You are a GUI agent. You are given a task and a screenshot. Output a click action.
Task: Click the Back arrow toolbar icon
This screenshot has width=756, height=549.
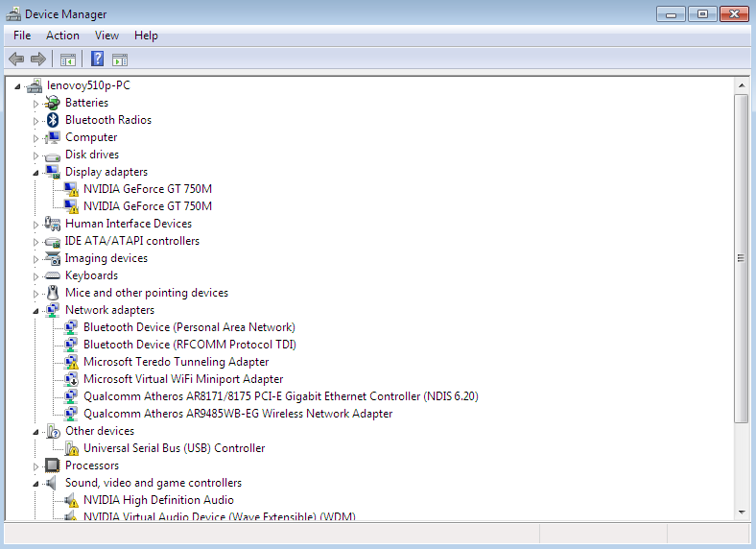(16, 60)
